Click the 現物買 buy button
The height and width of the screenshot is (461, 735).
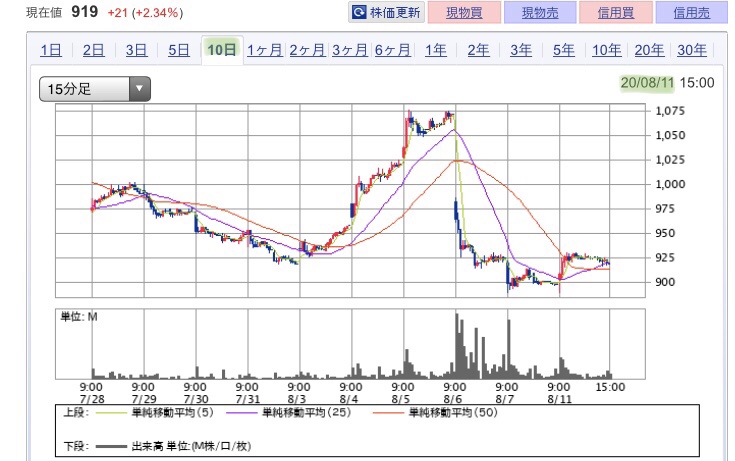464,13
